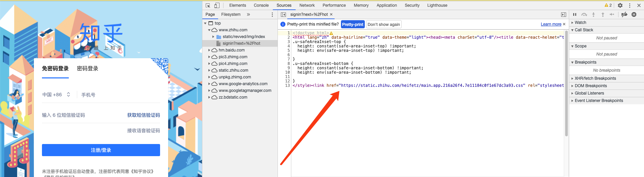Click 获取短信验证码 link
The image size is (644, 177).
point(143,115)
